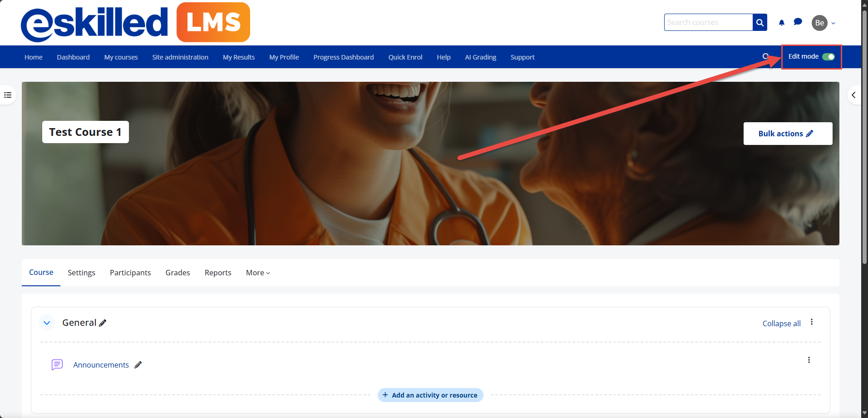This screenshot has height=418, width=868.
Task: Click the General section title
Action: coord(79,323)
